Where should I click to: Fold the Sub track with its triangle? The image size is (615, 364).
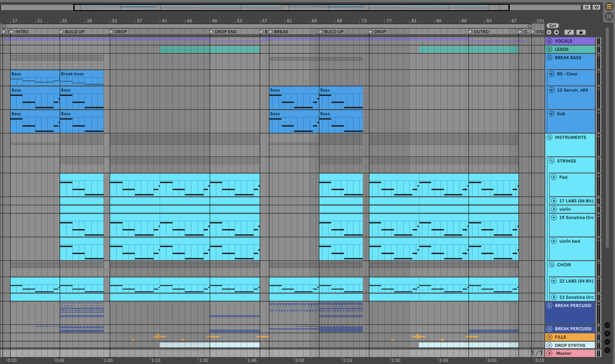click(x=552, y=114)
